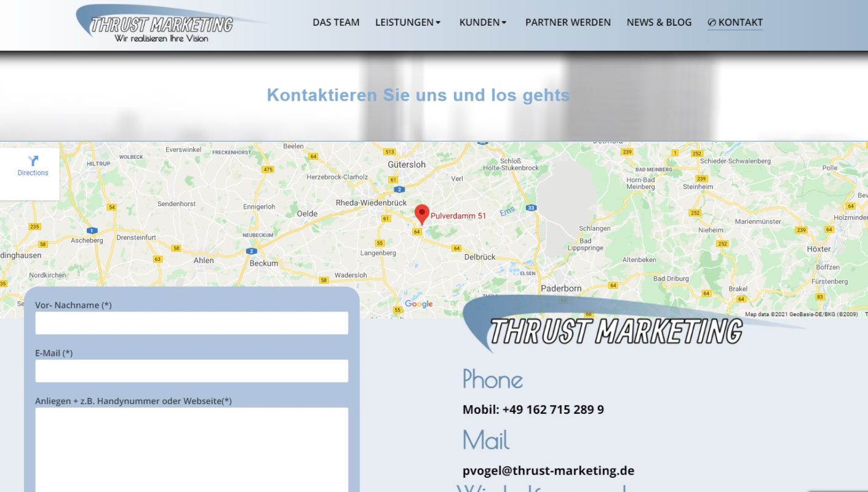This screenshot has width=868, height=492.
Task: Click the red Pulverdamm 51 map pin
Action: click(x=421, y=215)
